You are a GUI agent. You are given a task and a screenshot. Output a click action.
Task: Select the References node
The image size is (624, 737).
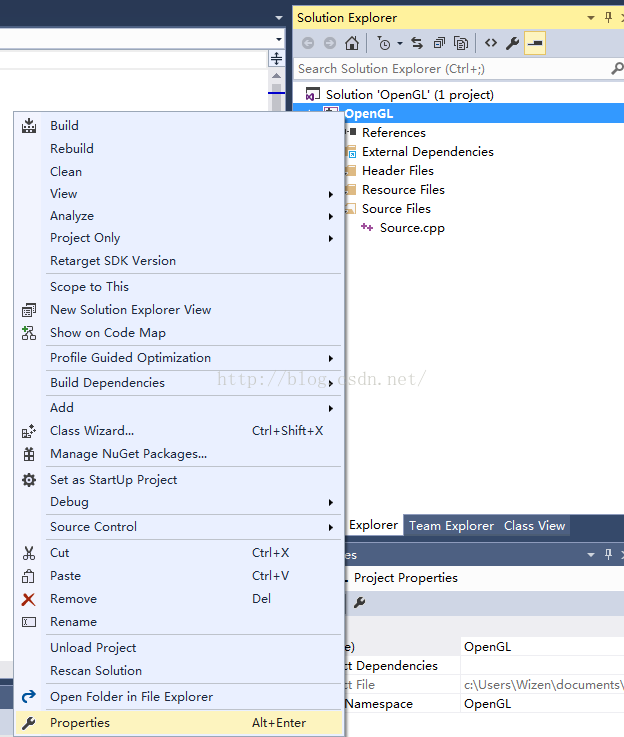click(394, 133)
